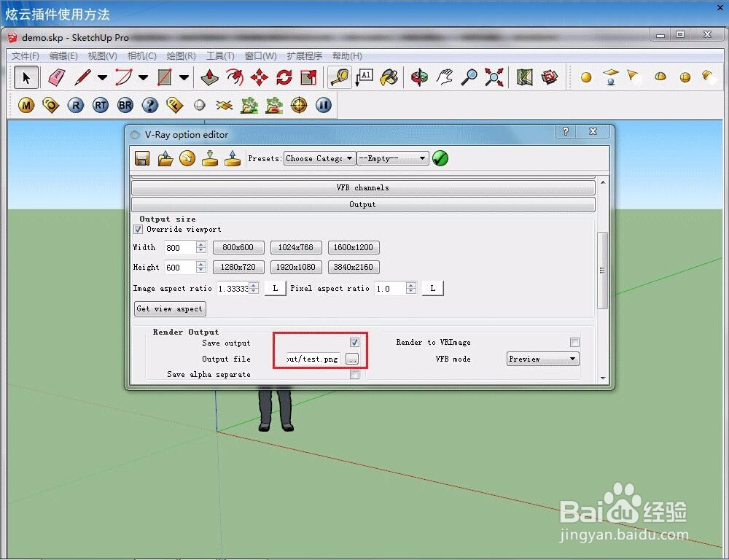Start V-Ray render with R icon
The image size is (729, 560).
coord(76,106)
